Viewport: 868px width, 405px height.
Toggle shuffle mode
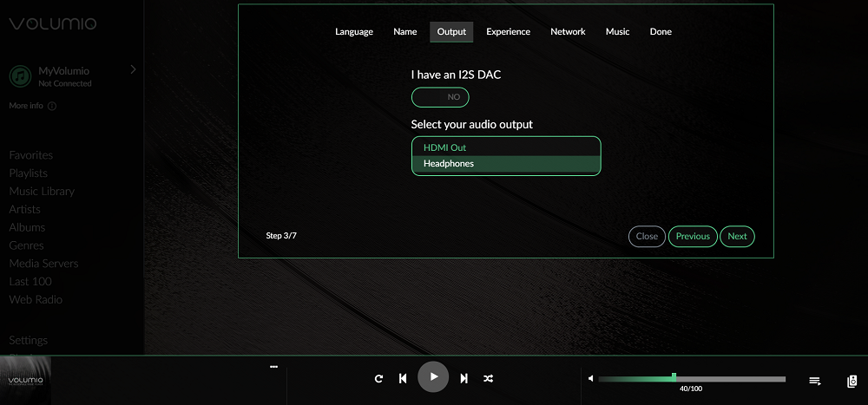(x=488, y=378)
